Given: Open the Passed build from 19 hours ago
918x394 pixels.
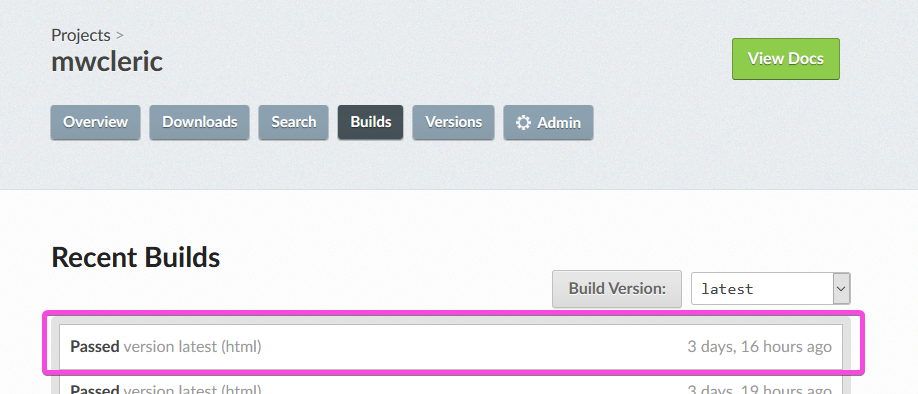Looking at the screenshot, I should (451, 385).
